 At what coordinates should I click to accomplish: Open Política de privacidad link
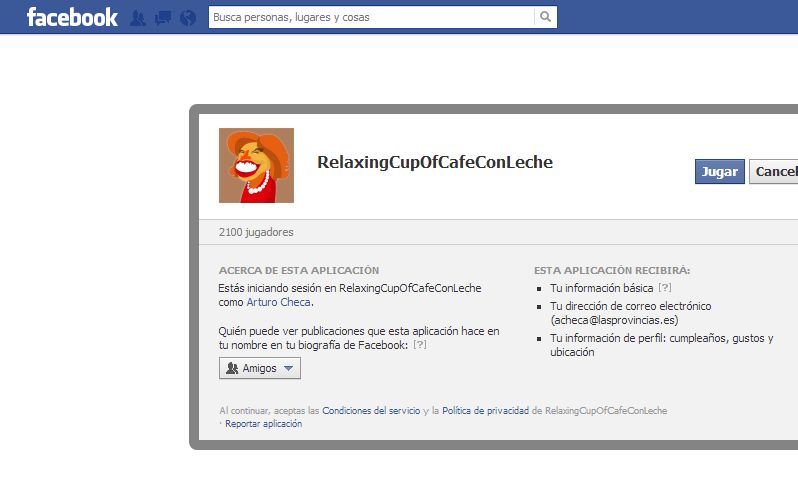pos(486,410)
